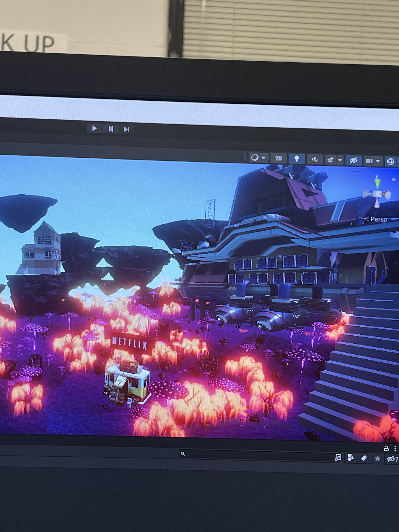Click the bottom white cone of orientation gizmo
399x532 pixels.
coord(377,203)
